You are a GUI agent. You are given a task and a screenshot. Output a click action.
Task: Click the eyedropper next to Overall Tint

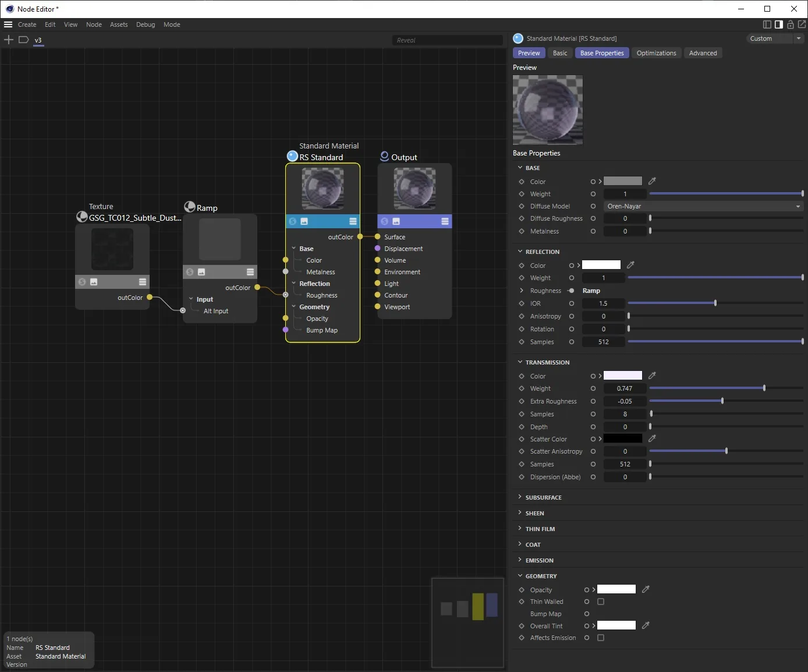646,625
